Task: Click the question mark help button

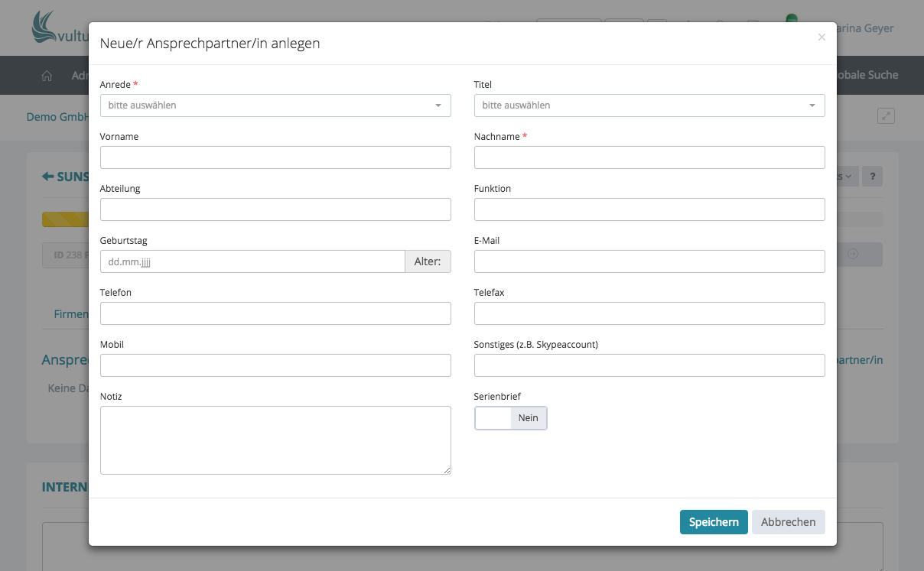Action: click(x=872, y=177)
